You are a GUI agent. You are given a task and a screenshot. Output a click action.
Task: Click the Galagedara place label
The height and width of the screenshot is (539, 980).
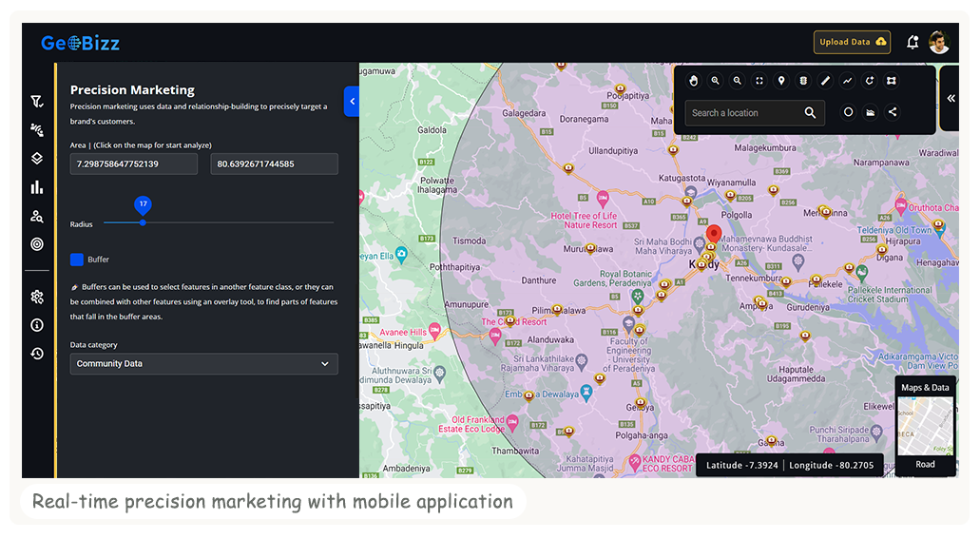click(524, 113)
